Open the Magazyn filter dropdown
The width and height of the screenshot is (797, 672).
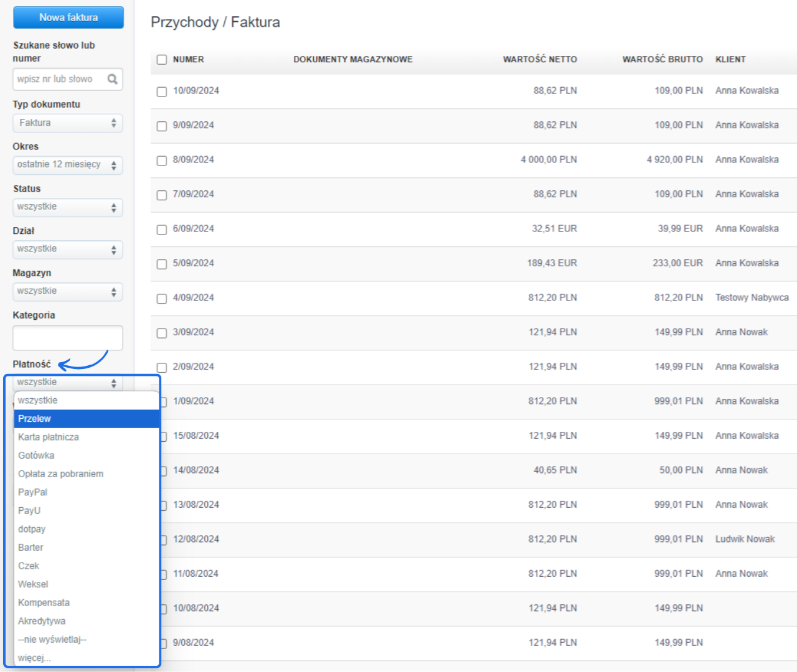[67, 291]
